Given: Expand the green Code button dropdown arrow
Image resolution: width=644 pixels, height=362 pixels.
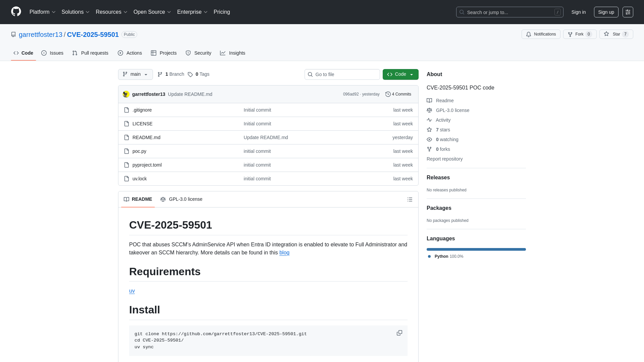Looking at the screenshot, I should pos(412,74).
